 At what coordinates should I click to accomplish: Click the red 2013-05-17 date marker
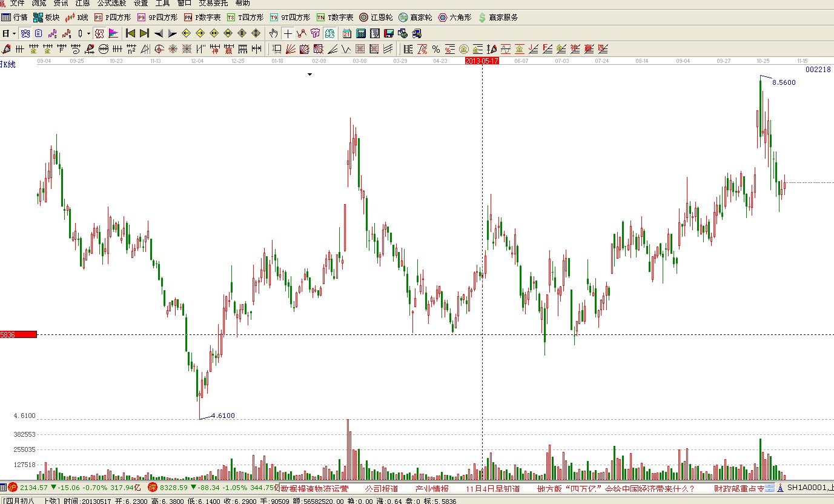(x=482, y=61)
